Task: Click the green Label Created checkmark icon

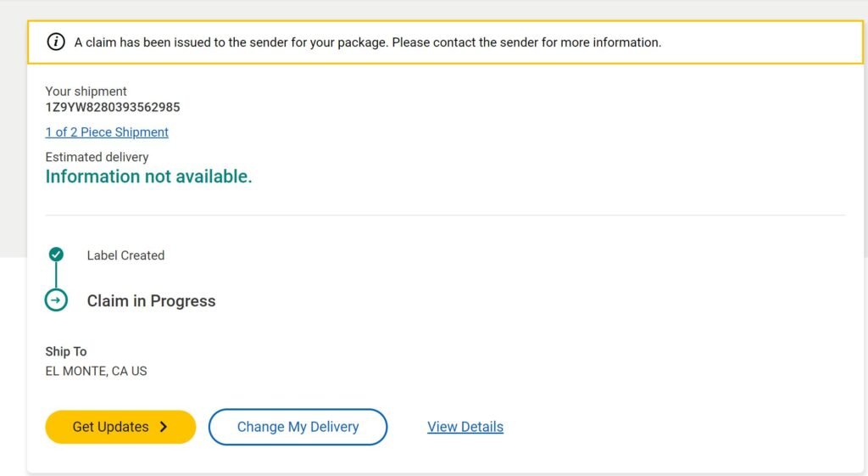Action: (56, 254)
